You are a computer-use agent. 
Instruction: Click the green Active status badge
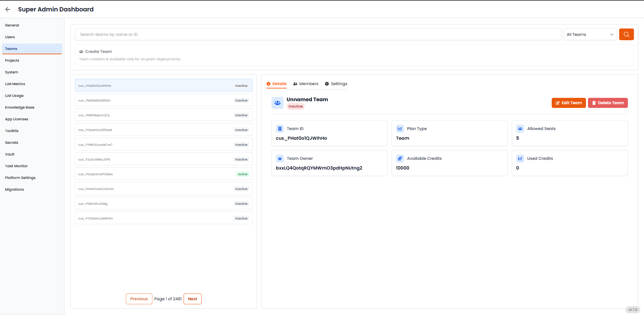[243, 174]
